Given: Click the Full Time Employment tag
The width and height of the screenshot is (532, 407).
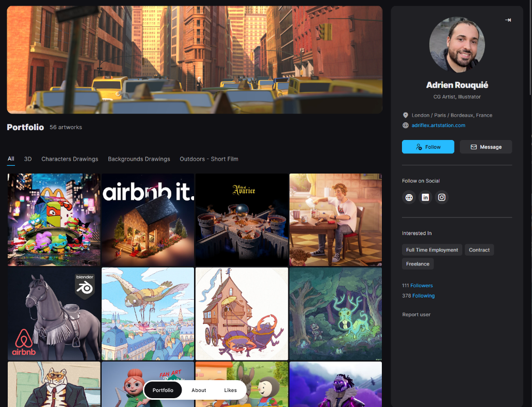Looking at the screenshot, I should coord(432,250).
